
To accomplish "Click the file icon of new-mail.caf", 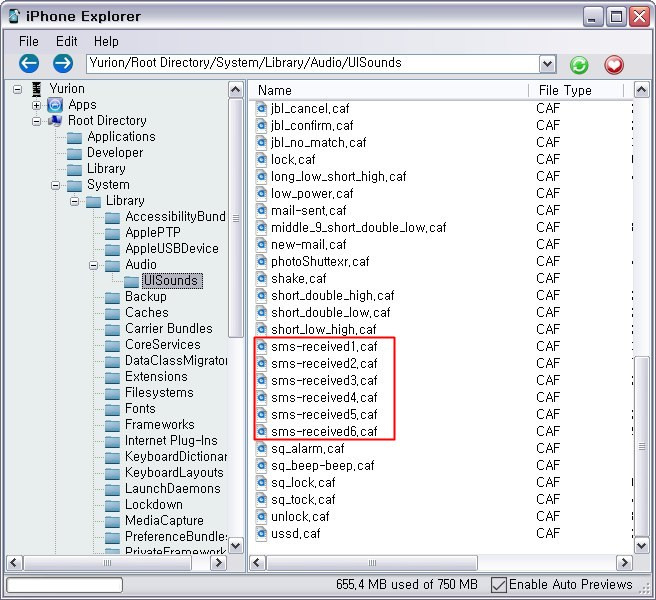I will (x=261, y=245).
